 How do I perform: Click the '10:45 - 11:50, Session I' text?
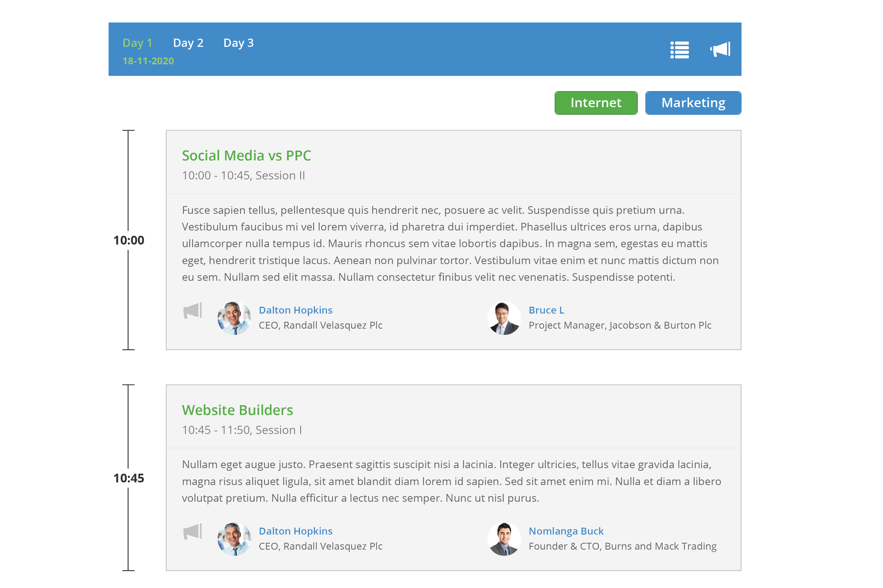242,430
